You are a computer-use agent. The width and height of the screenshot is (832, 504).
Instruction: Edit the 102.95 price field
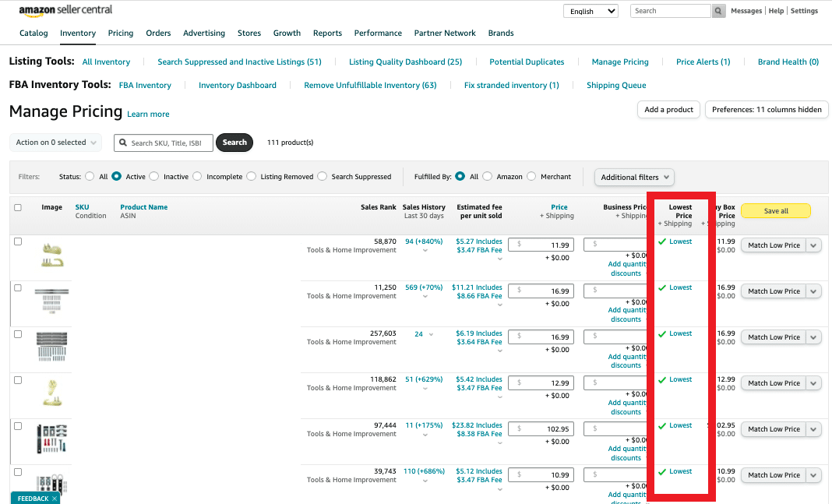541,428
